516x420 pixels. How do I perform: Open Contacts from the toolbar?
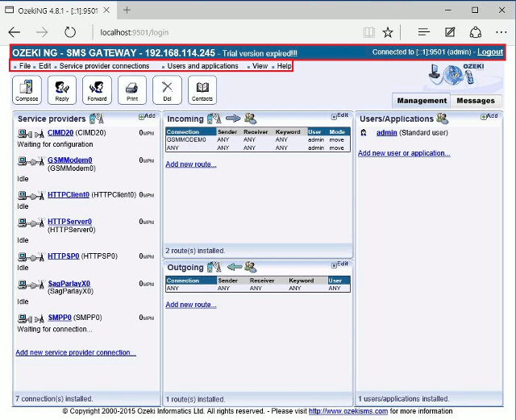[202, 89]
